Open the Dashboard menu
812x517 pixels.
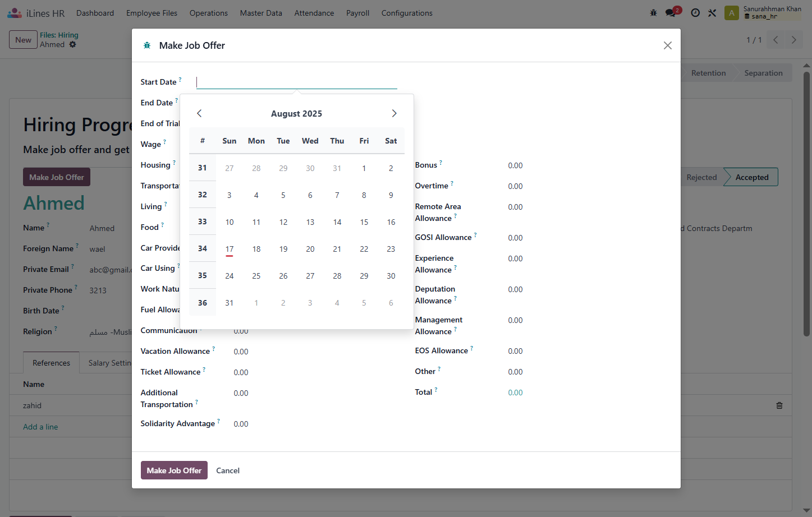point(95,13)
